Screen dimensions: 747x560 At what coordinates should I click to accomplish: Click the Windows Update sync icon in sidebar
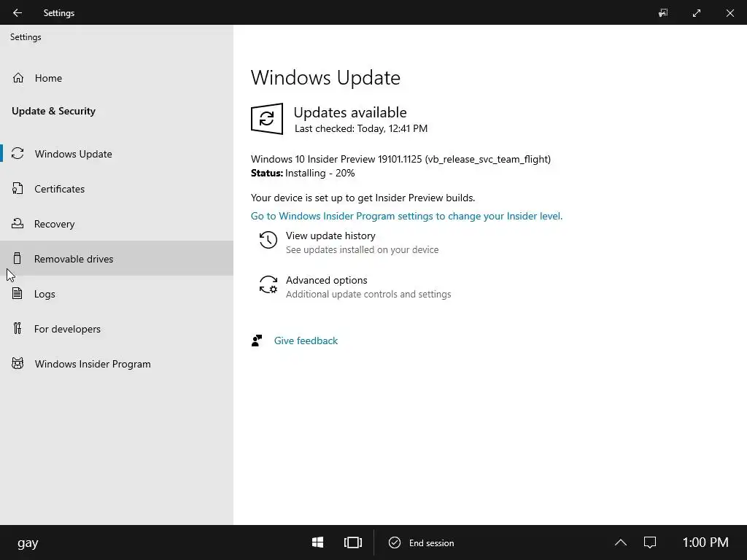(x=18, y=153)
